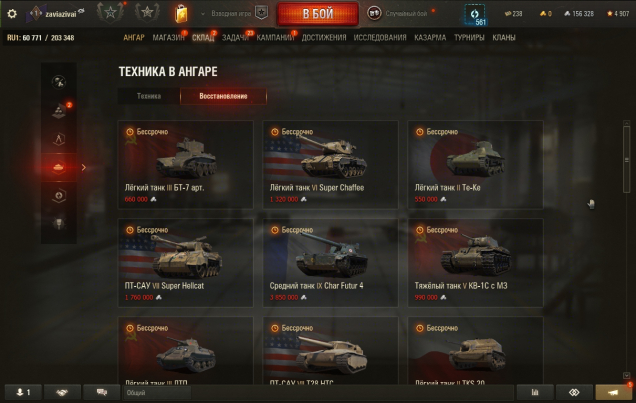This screenshot has width=636, height=403.
Task: Click the Общий chat input field
Action: (318, 392)
